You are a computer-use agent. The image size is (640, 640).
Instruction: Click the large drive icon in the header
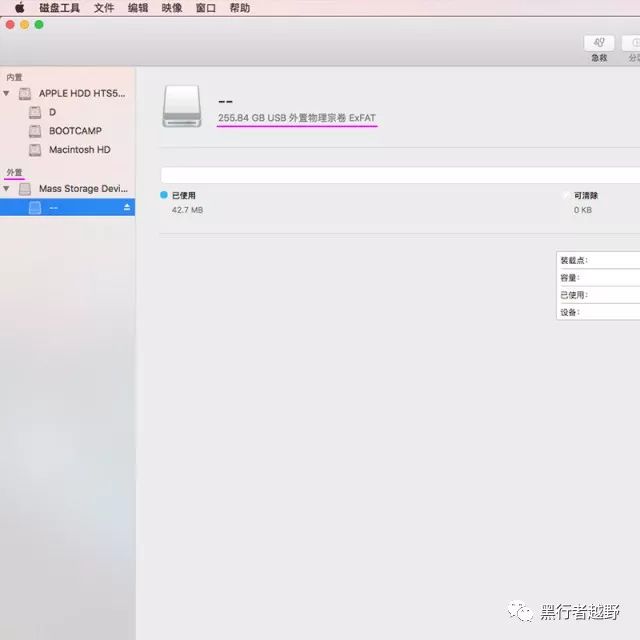(x=181, y=106)
